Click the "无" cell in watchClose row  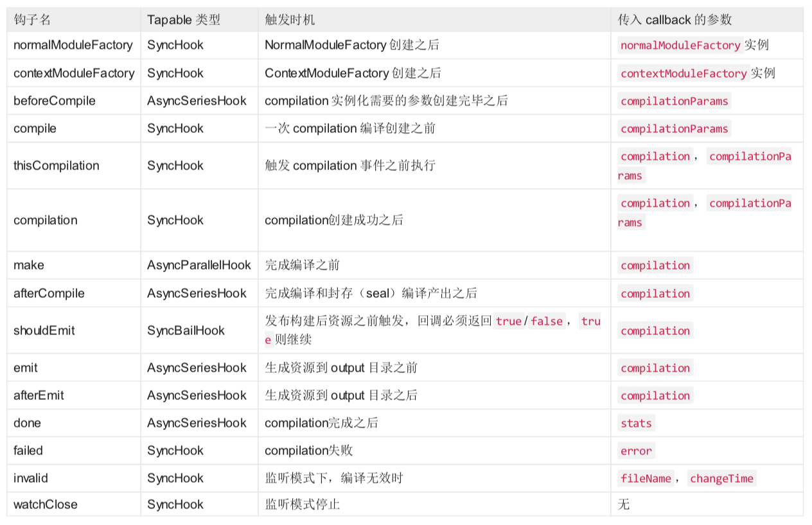[x=623, y=504]
